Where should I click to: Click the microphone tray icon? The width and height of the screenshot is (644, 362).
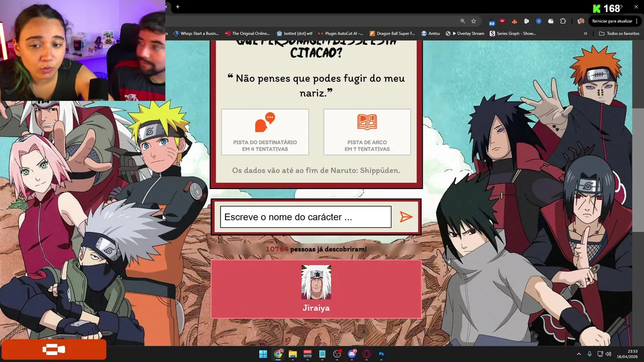tap(590, 354)
